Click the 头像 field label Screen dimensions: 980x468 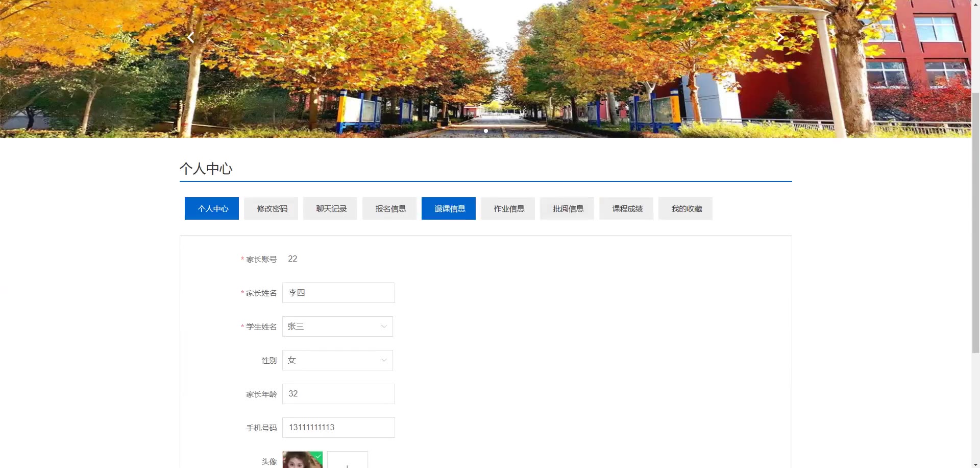pyautogui.click(x=269, y=462)
